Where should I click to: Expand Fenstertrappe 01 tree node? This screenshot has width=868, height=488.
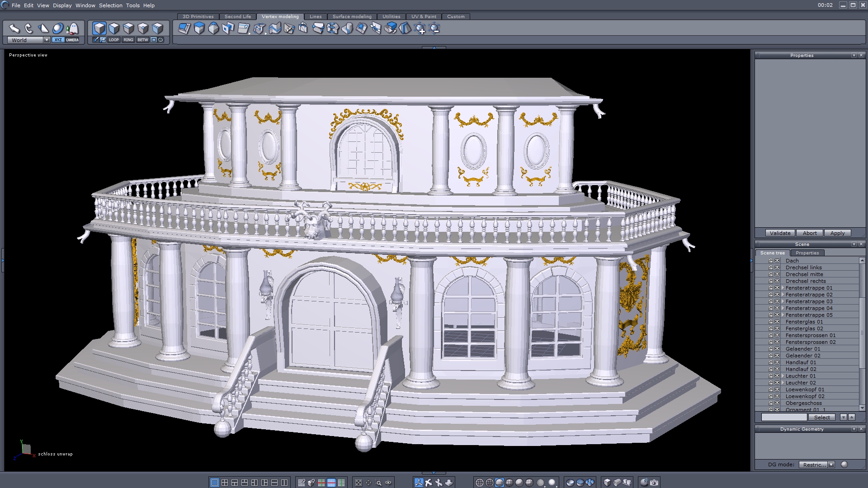tap(783, 288)
